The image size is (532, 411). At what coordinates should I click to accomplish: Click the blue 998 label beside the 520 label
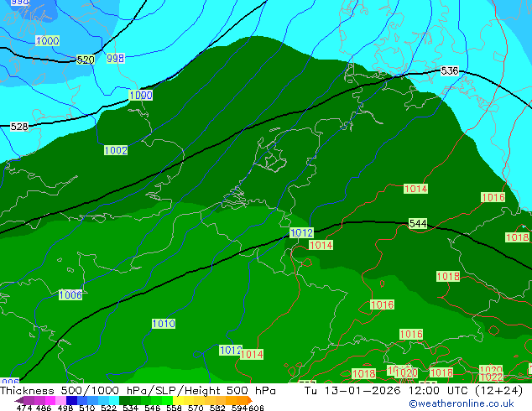[115, 59]
